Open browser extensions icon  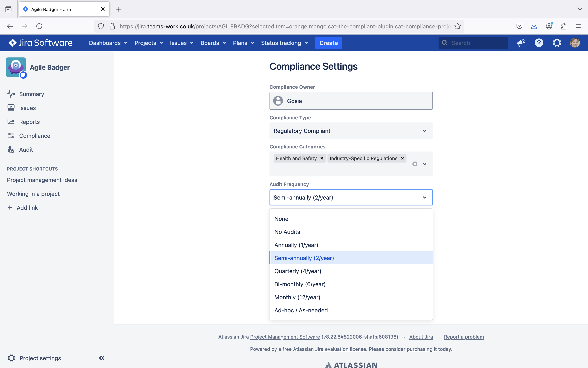pos(564,26)
